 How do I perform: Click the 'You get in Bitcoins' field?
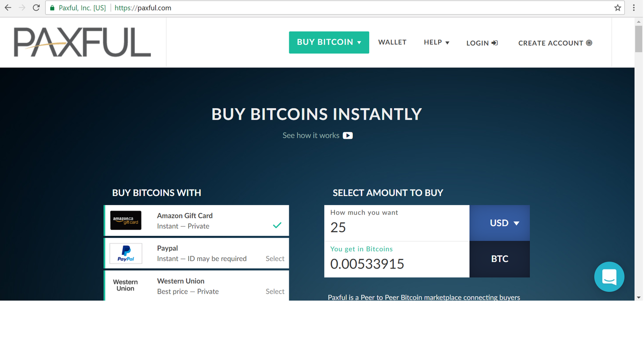[x=396, y=259]
